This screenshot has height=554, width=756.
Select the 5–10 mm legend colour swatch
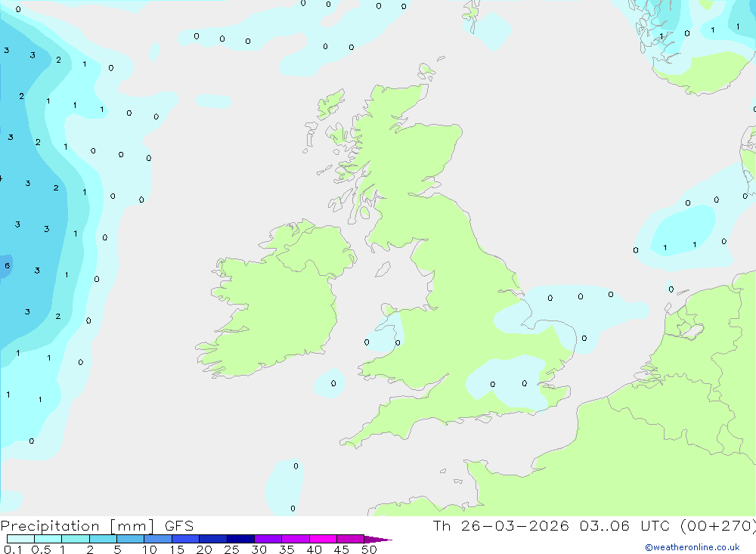click(131, 539)
